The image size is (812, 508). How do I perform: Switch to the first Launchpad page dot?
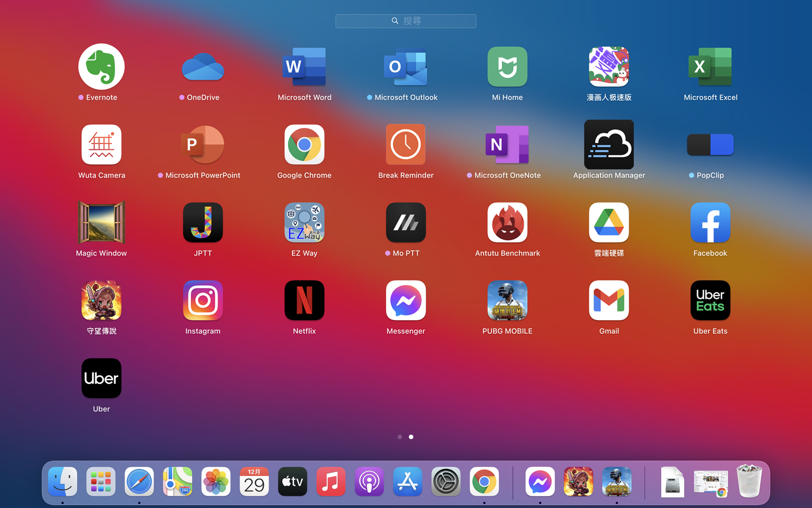click(x=399, y=436)
